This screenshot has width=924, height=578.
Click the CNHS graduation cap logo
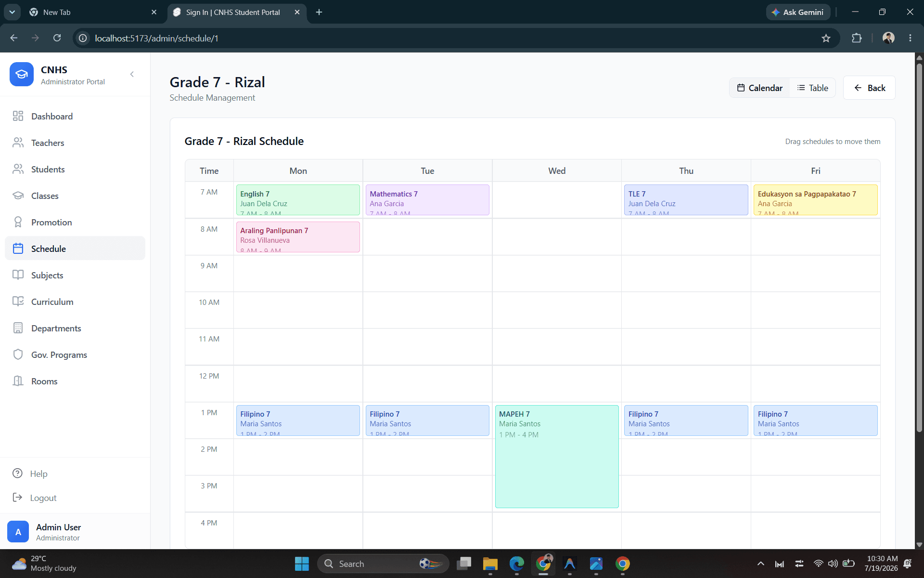click(x=22, y=74)
